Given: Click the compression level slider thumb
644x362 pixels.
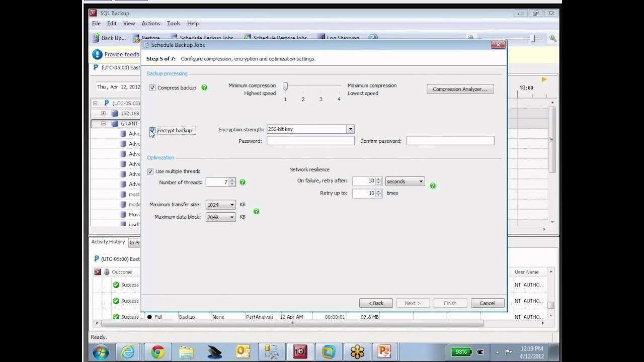Looking at the screenshot, I should tap(285, 86).
